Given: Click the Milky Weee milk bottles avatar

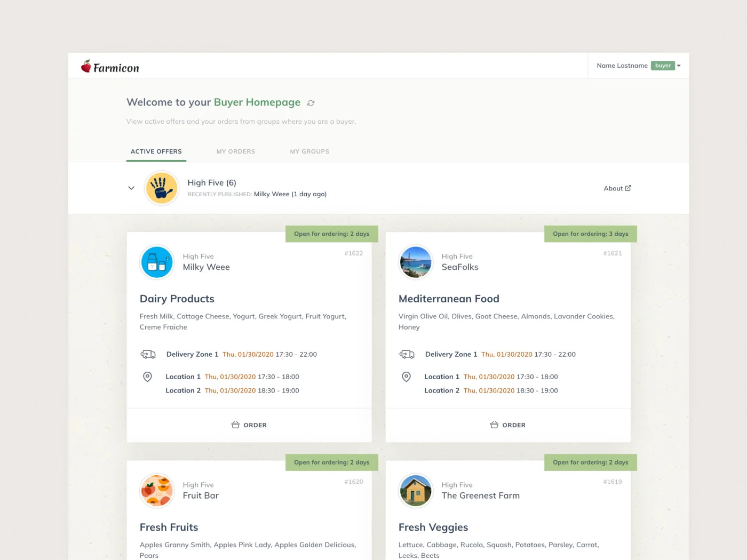Looking at the screenshot, I should pos(157,262).
